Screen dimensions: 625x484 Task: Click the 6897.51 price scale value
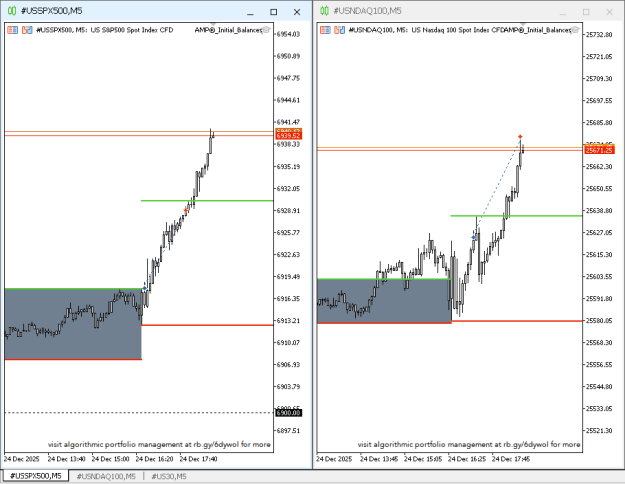tap(288, 431)
